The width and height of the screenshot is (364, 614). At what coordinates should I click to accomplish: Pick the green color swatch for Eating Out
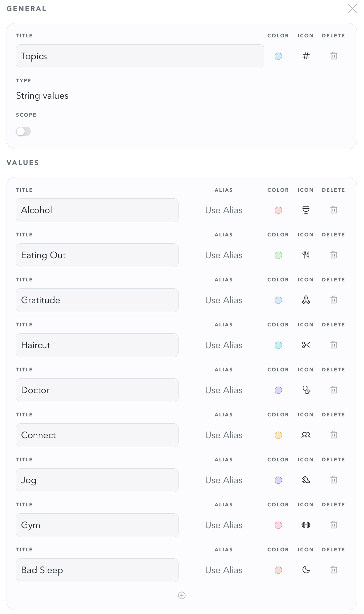(x=278, y=255)
